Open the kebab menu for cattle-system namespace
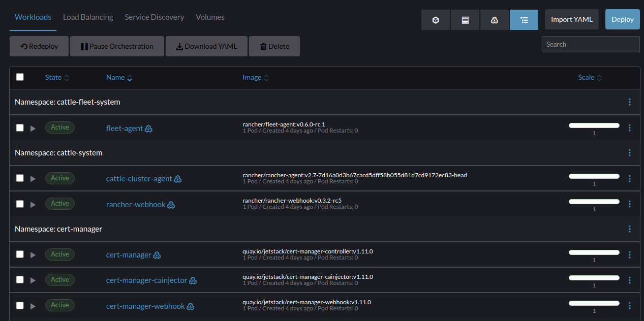The width and height of the screenshot is (644, 321). tap(630, 153)
